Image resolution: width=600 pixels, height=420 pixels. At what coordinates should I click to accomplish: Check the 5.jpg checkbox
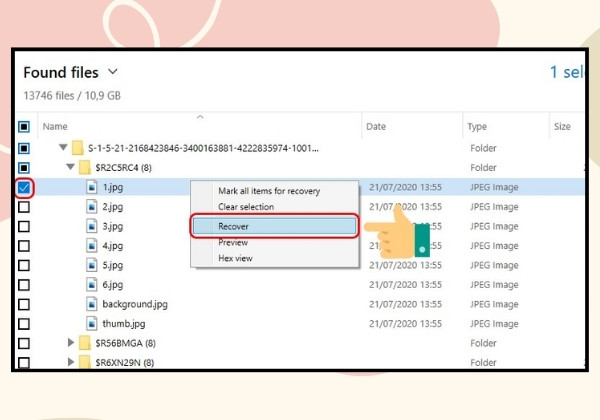click(24, 265)
